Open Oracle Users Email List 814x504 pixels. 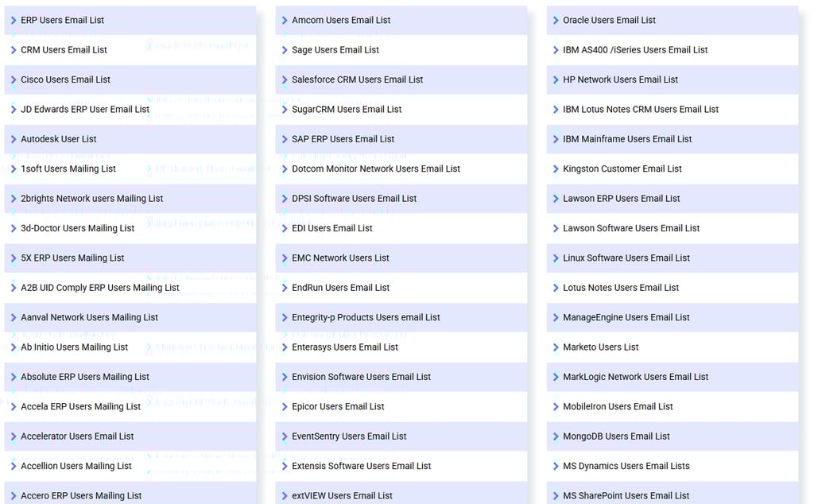610,20
